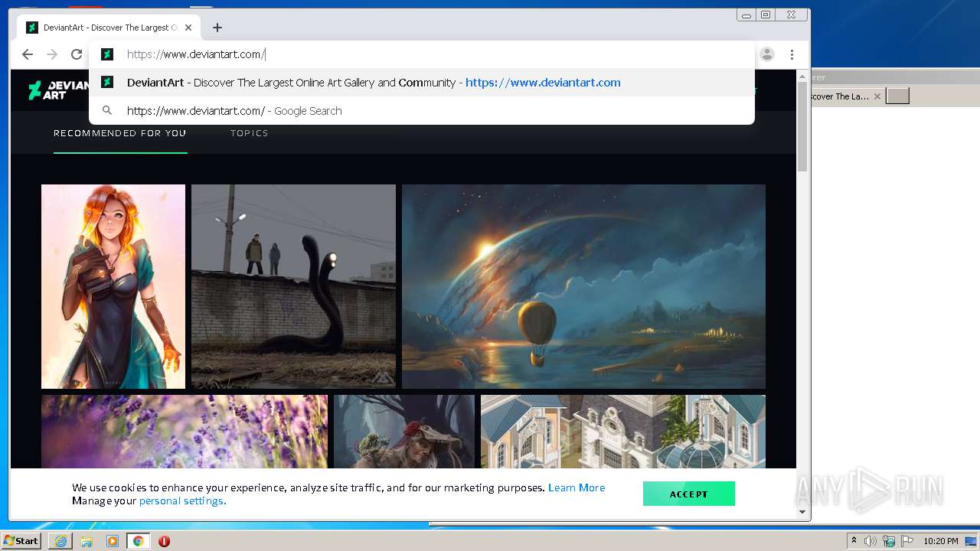The image size is (980, 551).
Task: Click the page scrollbar up arrow
Action: pyautogui.click(x=802, y=77)
